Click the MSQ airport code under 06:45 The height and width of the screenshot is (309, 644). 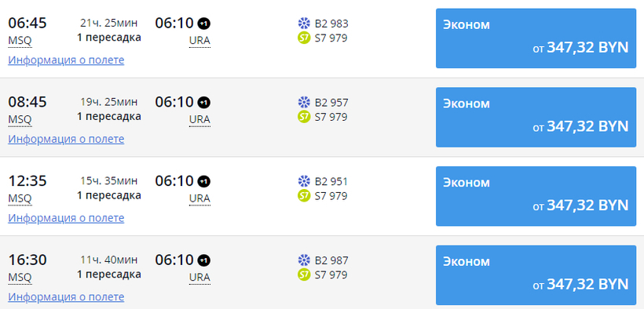(x=20, y=41)
